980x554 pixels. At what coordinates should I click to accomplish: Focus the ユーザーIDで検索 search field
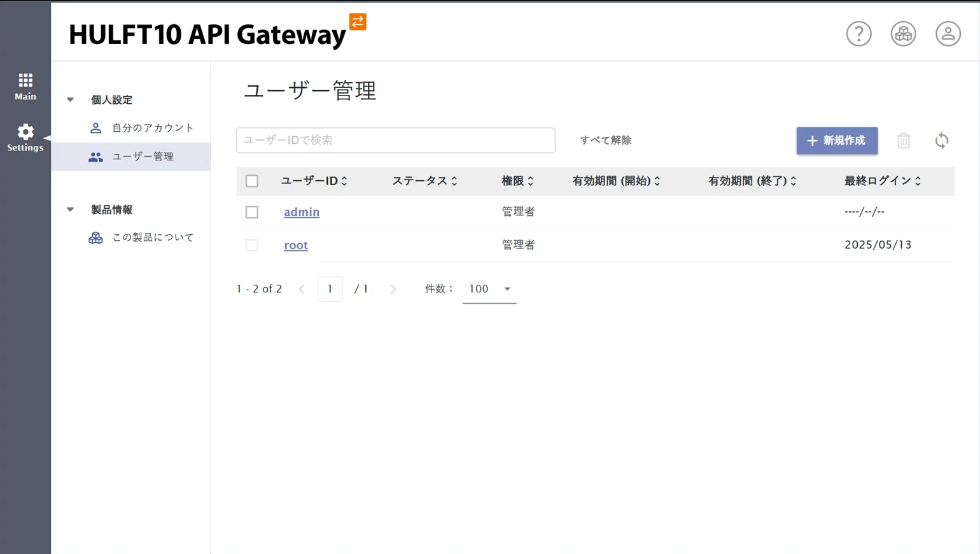[395, 140]
